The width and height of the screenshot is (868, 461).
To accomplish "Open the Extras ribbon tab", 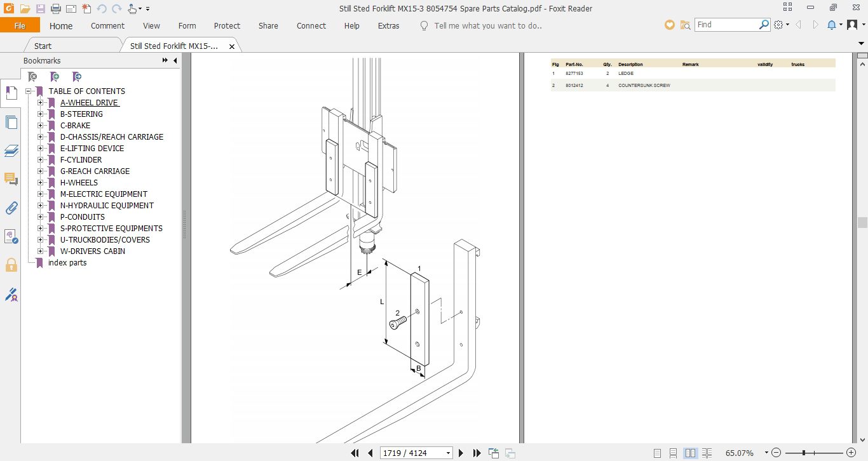I will pos(388,26).
